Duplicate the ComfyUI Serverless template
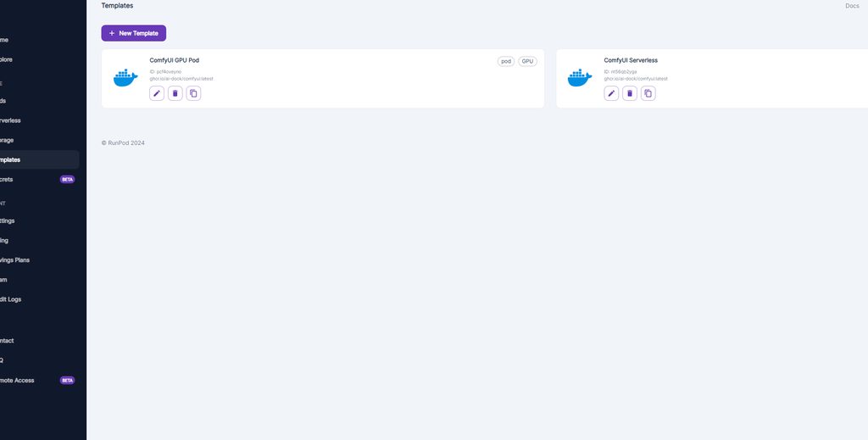This screenshot has width=868, height=440. (x=648, y=93)
